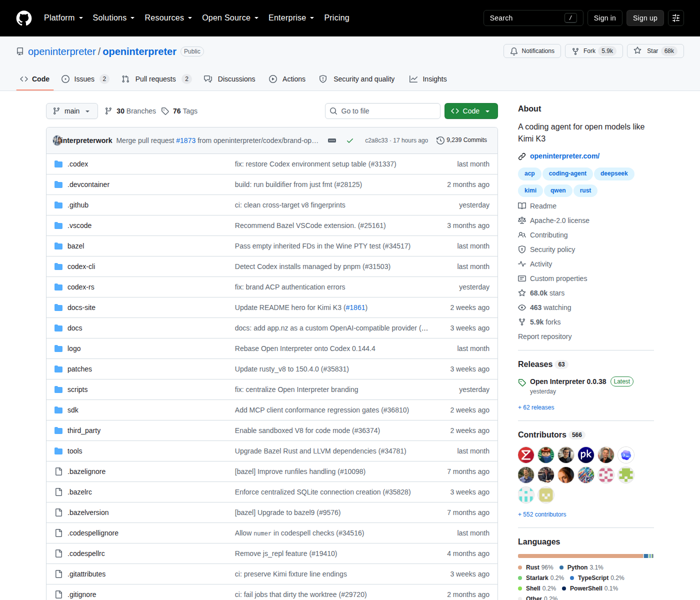Screen dimensions: 700x600
Task: Expand the green Code dropdown button
Action: (x=471, y=111)
